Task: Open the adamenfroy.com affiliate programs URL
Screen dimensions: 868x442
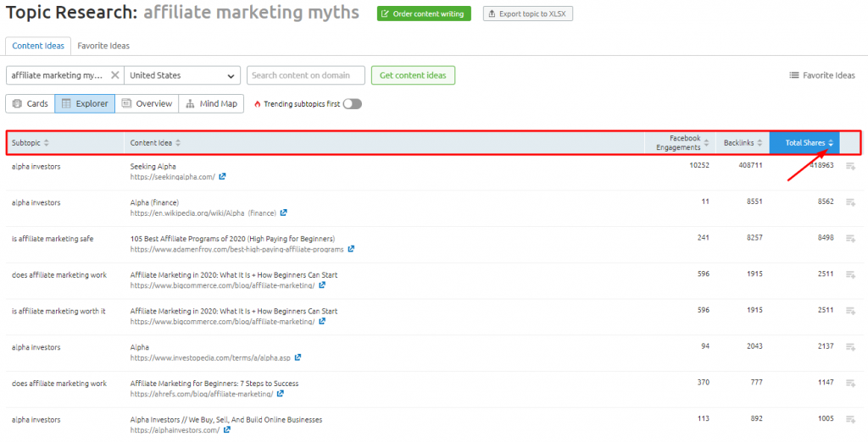Action: click(237, 250)
